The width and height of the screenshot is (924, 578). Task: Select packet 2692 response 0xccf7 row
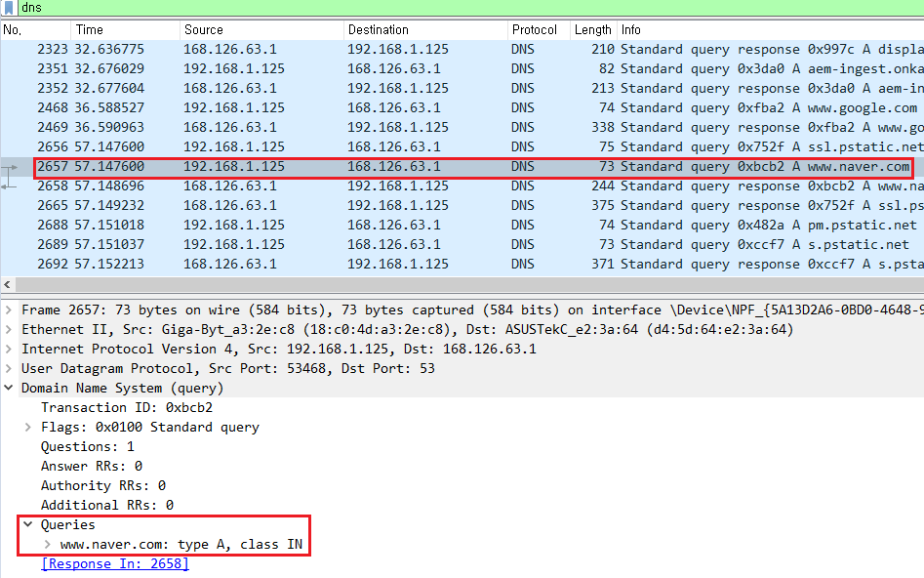(462, 265)
